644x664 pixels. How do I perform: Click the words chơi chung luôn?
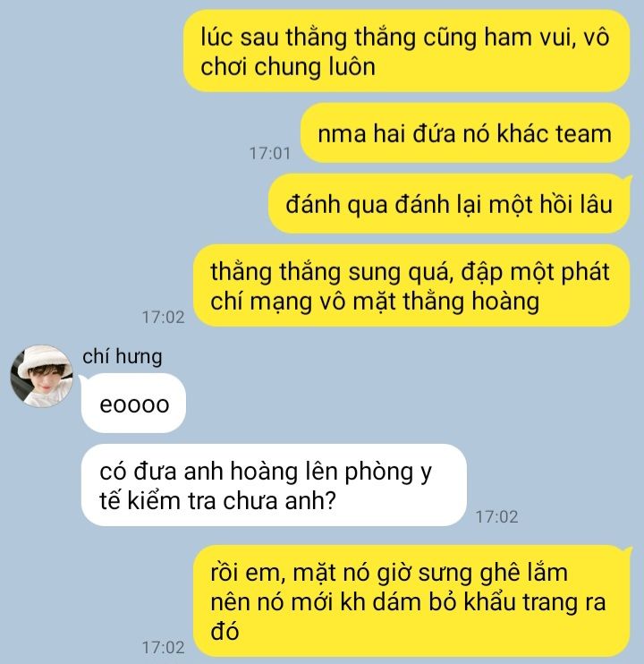[x=288, y=67]
